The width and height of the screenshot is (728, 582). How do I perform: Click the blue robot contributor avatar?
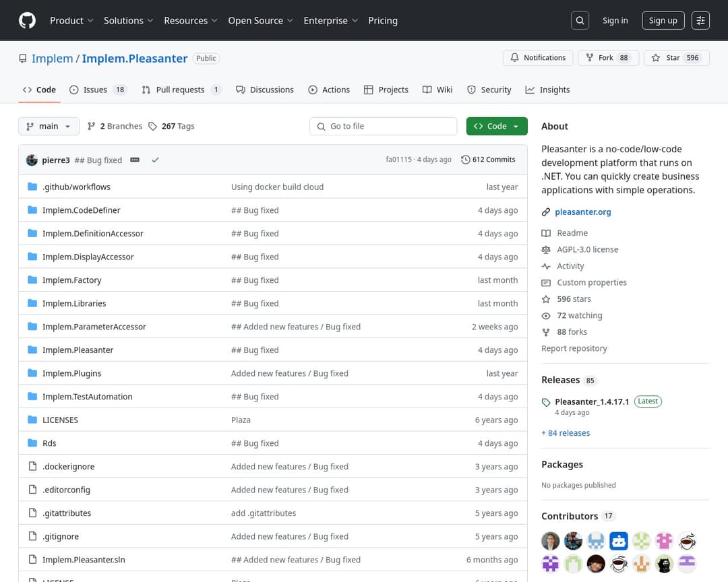(618, 541)
